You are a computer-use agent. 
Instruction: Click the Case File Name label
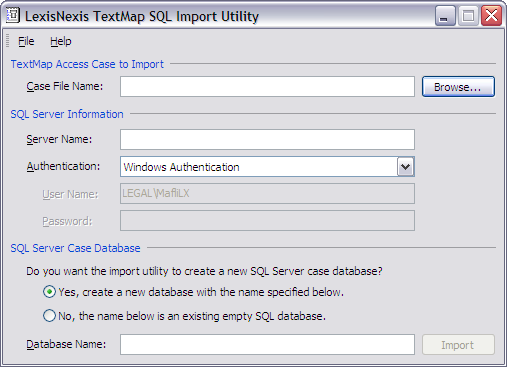pos(65,86)
